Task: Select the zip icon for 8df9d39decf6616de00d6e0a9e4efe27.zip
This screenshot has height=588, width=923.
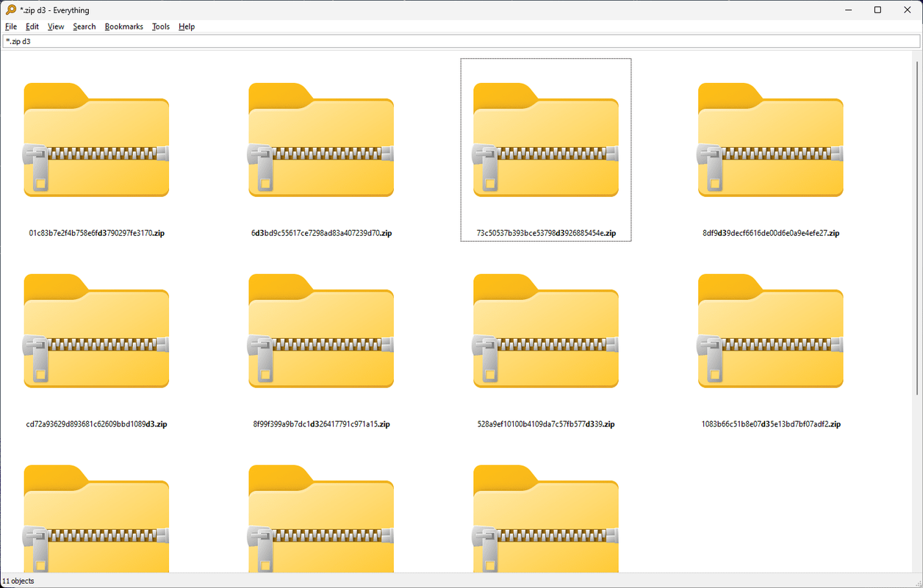Action: [x=771, y=140]
